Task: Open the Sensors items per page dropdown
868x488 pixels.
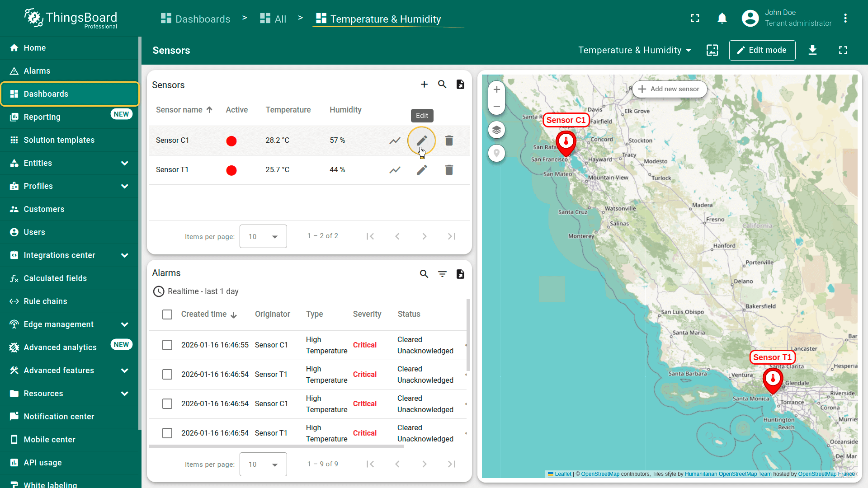Action: pyautogui.click(x=263, y=236)
